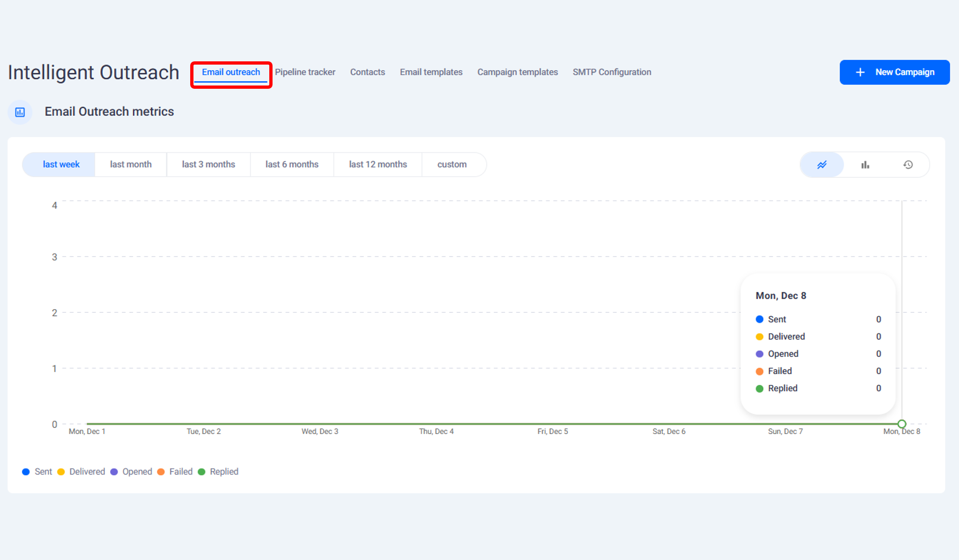
Task: Click the Email Outreach metrics chart icon
Action: 20,112
